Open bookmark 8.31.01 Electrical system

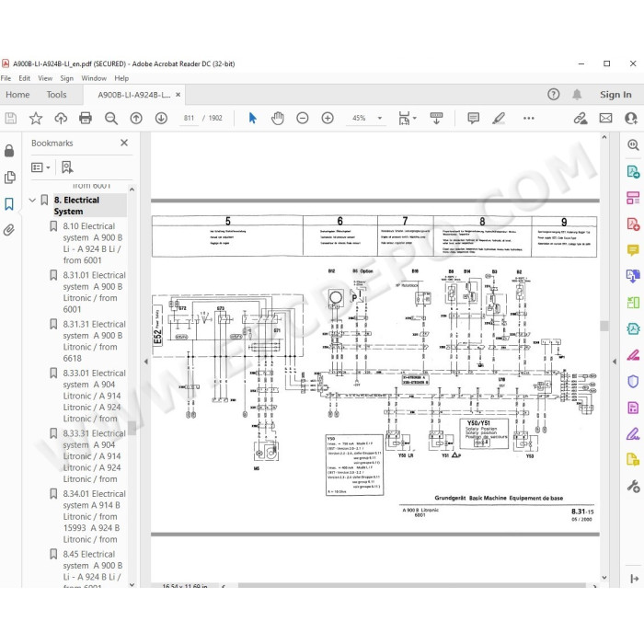(x=94, y=292)
